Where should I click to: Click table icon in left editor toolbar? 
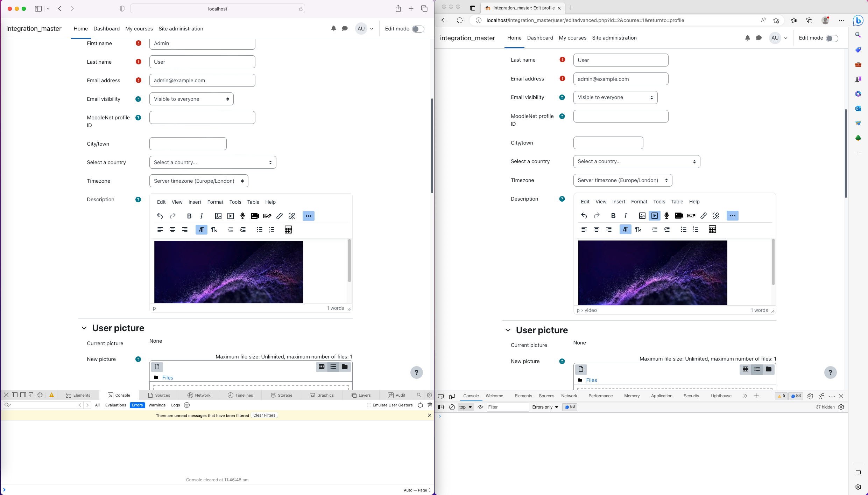coord(288,230)
